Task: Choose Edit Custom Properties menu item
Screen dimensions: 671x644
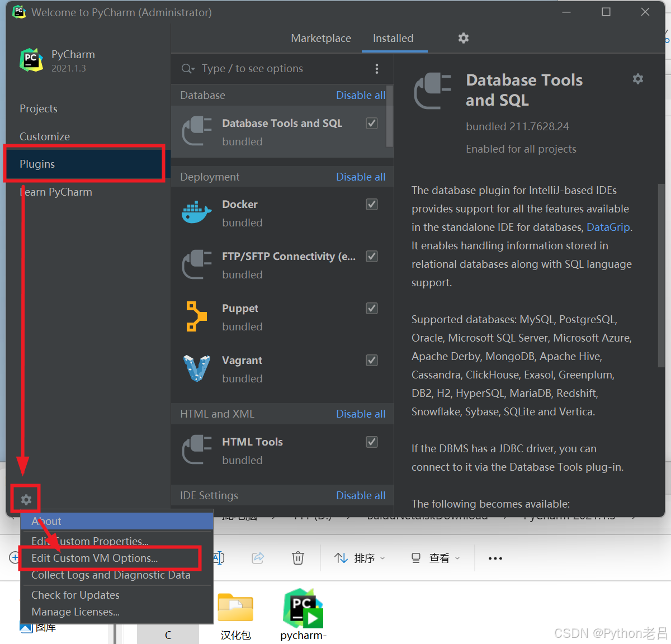Action: [x=117, y=541]
